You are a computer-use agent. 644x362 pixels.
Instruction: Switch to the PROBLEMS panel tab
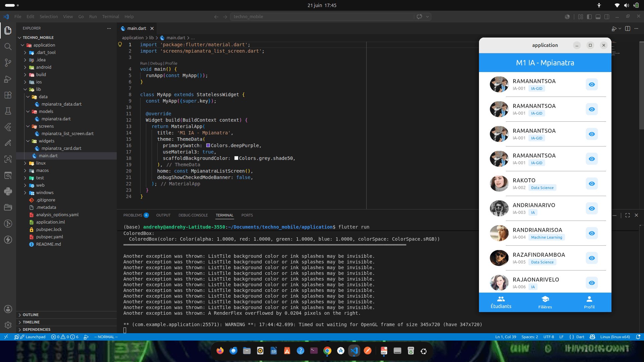(x=136, y=215)
